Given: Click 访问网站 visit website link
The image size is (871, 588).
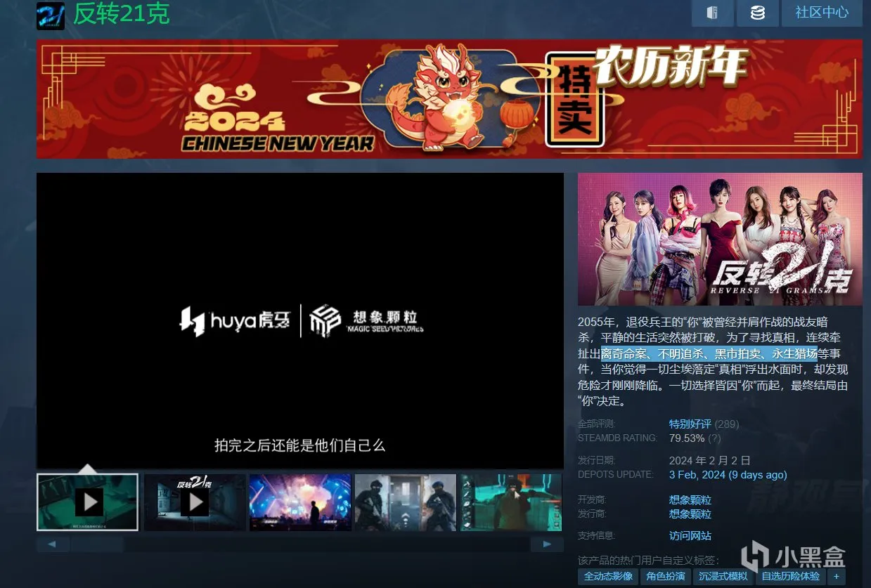Looking at the screenshot, I should click(x=690, y=535).
